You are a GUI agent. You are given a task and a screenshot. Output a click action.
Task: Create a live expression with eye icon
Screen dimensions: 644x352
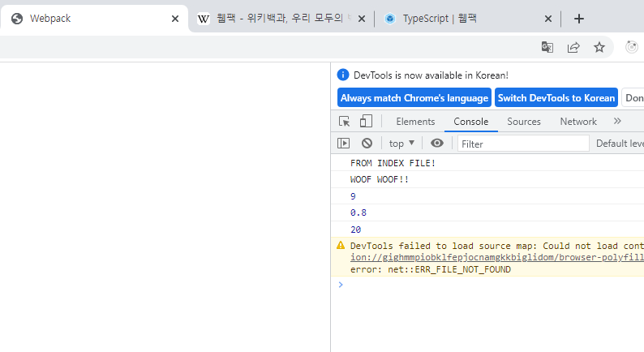click(437, 143)
